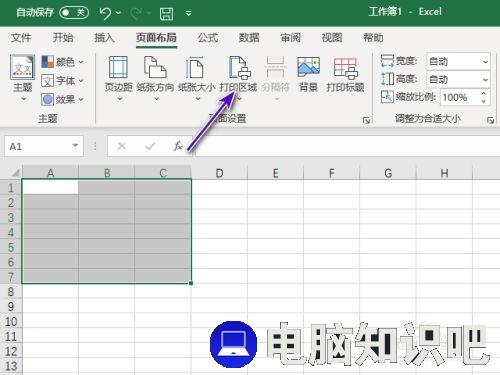The image size is (500, 375).
Task: Click the 纸张方向 (Orientation) icon
Action: (155, 68)
